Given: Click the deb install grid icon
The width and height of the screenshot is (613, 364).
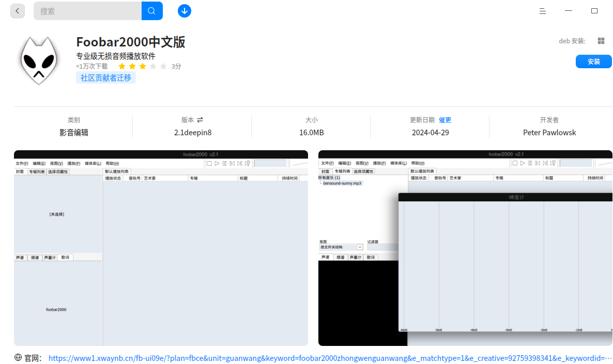Looking at the screenshot, I should pos(601,41).
